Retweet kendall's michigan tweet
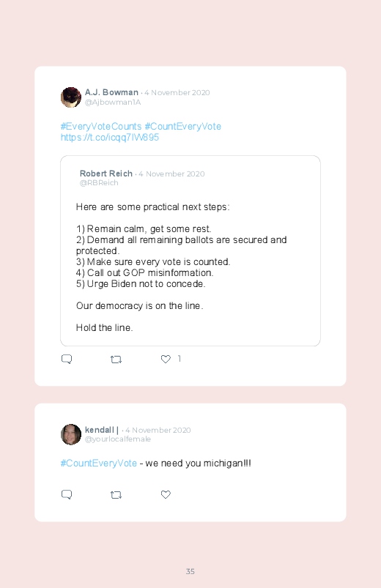Viewport: 381px width, 588px height. [x=116, y=494]
